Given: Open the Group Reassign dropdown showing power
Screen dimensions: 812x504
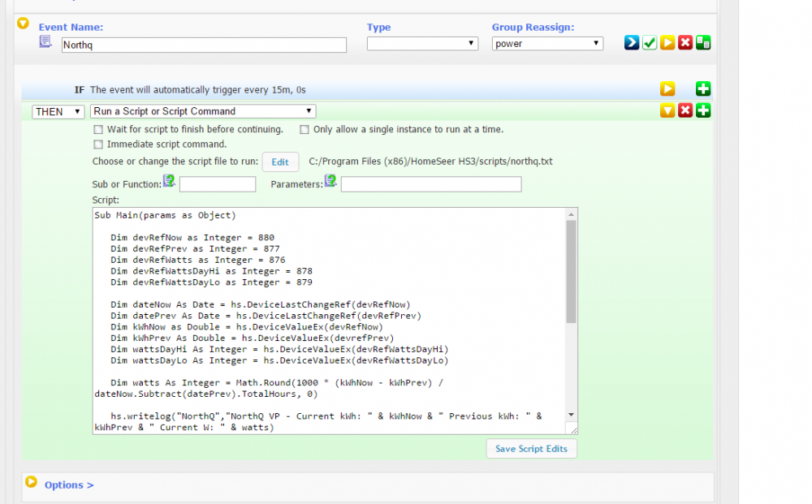Looking at the screenshot, I should [547, 44].
